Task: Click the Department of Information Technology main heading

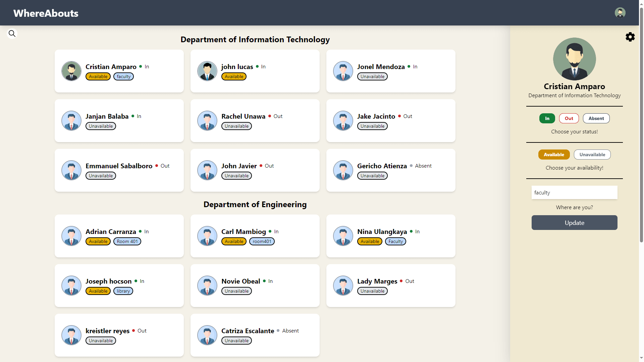Action: [255, 40]
